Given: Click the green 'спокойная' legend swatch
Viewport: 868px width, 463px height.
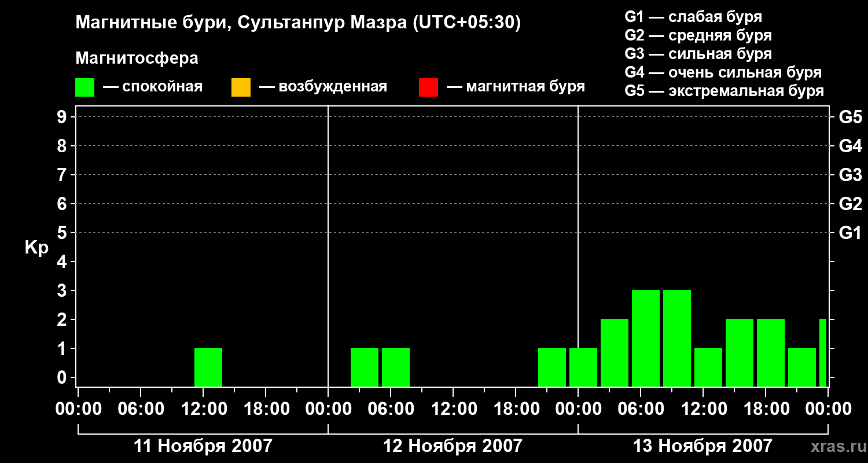Looking at the screenshot, I should click(84, 87).
